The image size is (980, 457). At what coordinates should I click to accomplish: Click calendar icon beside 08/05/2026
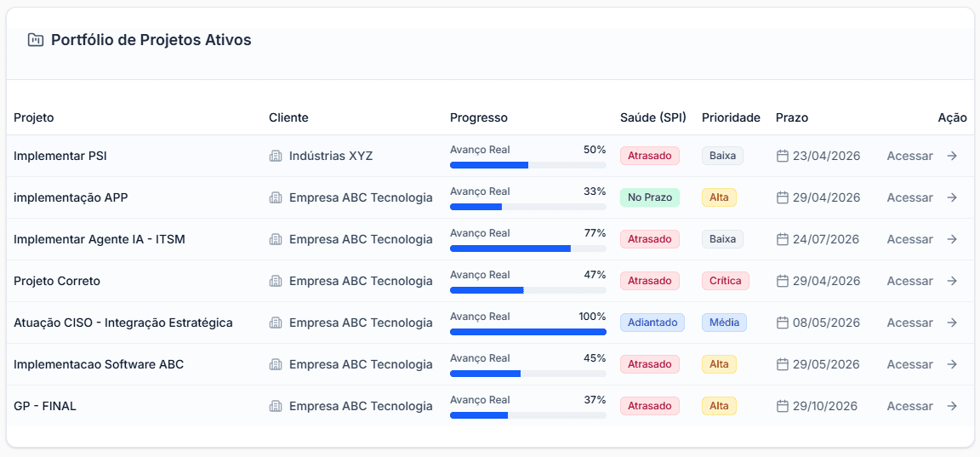782,323
